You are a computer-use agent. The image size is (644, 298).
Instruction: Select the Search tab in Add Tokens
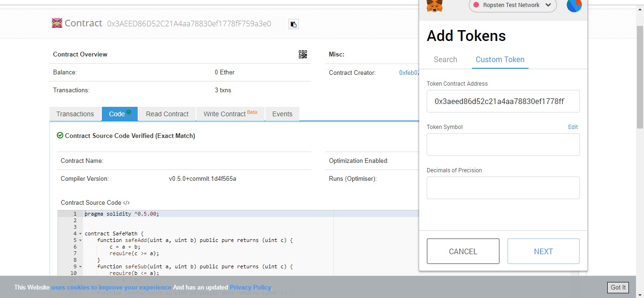[445, 60]
